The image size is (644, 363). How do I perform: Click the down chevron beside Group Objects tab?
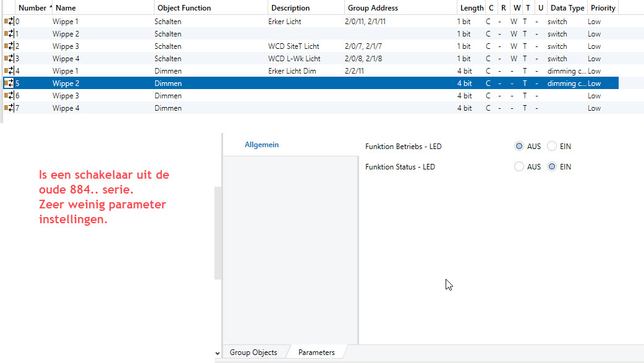pos(217,353)
